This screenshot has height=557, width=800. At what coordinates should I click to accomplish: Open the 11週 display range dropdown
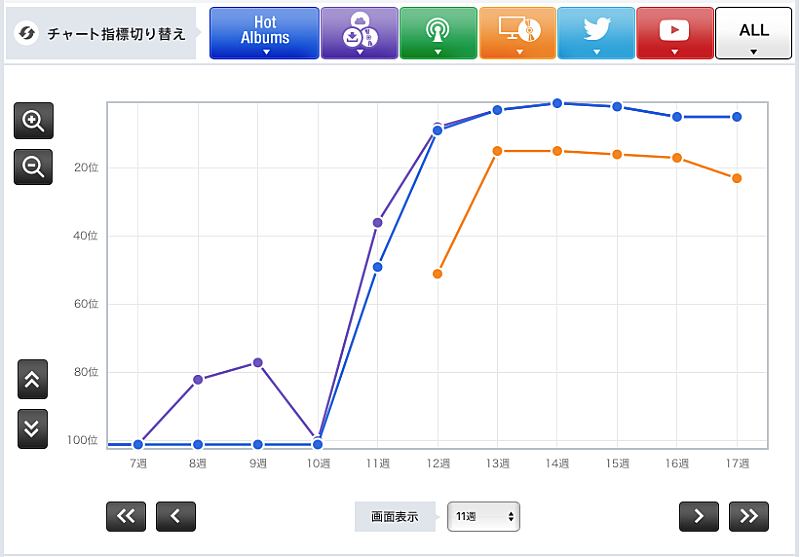tap(484, 517)
